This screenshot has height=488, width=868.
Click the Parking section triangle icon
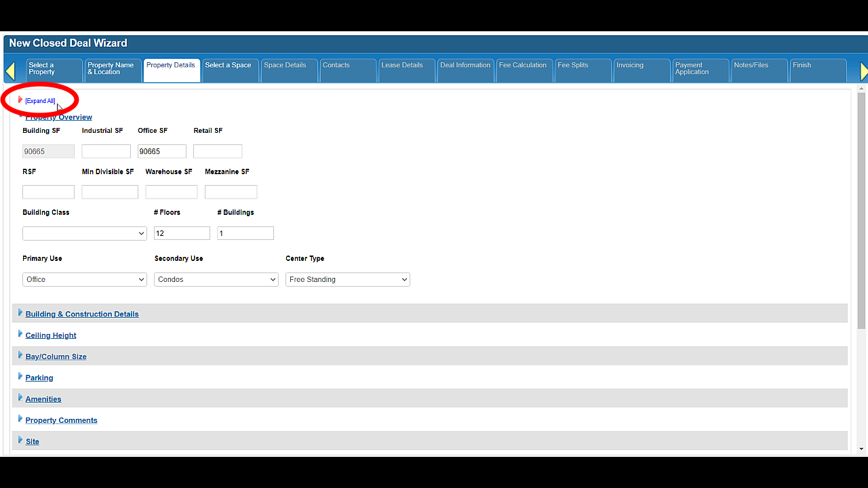coord(20,377)
